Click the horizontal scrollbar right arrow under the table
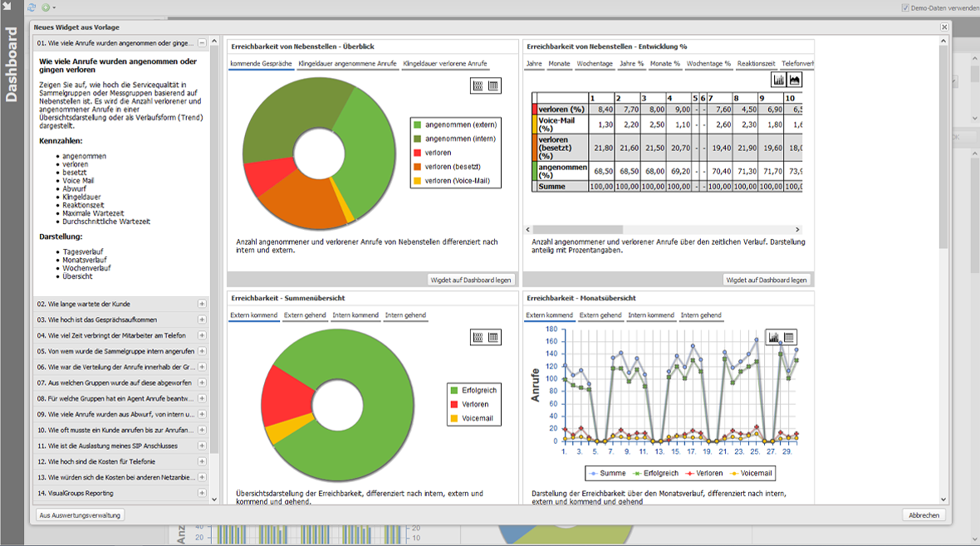Screen dimensions: 980x546 797,229
